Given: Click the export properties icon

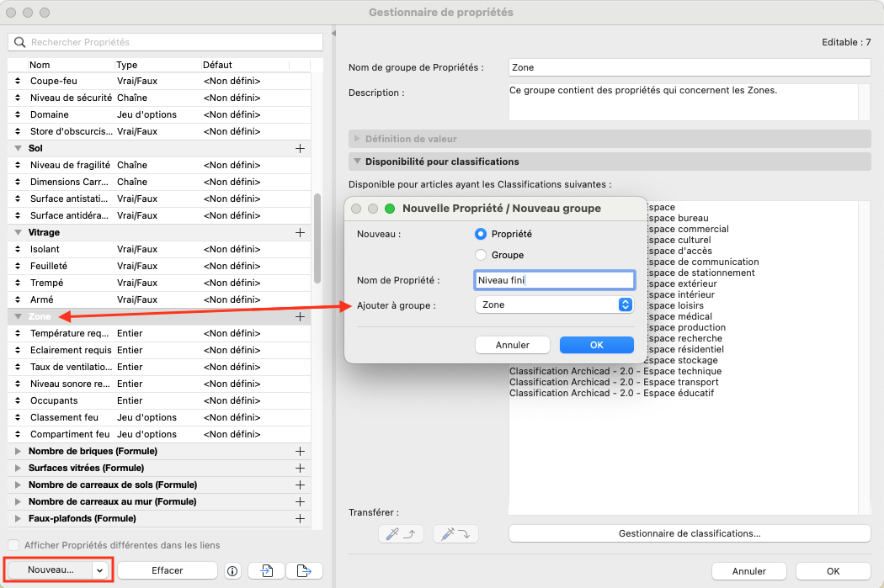Looking at the screenshot, I should coord(304,570).
